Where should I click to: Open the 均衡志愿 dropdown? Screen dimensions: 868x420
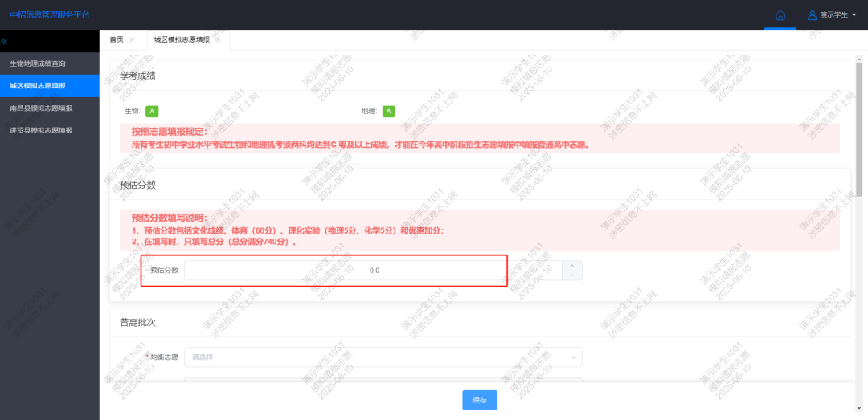[383, 357]
